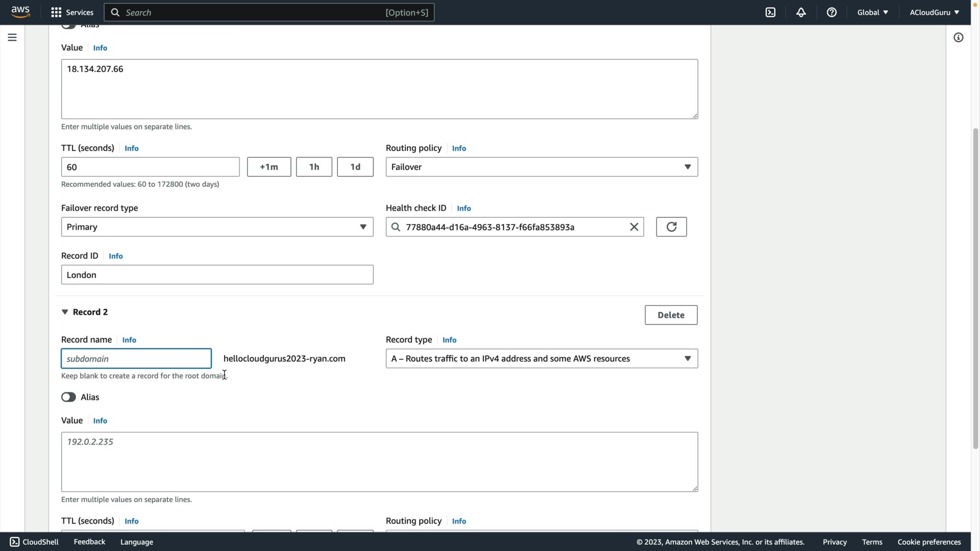This screenshot has width=980, height=551.
Task: Focus the Record ID field containing London
Action: [217, 274]
